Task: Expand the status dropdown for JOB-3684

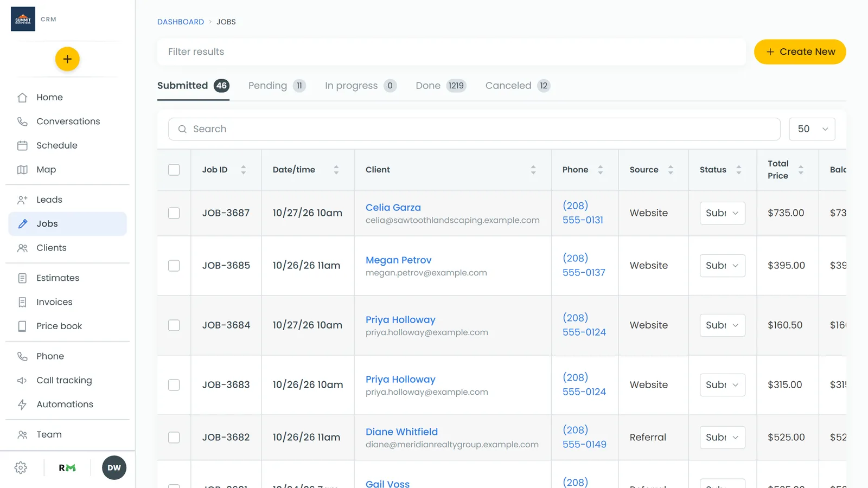Action: pyautogui.click(x=722, y=325)
